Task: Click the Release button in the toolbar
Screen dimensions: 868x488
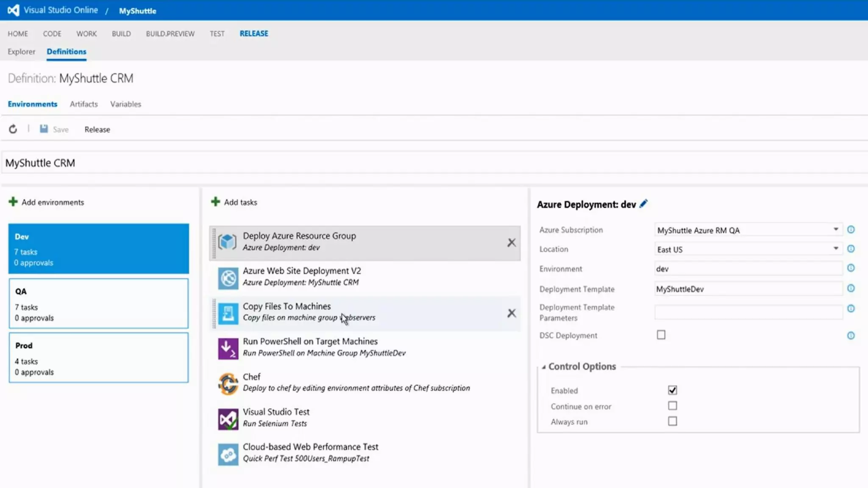Action: (x=97, y=130)
